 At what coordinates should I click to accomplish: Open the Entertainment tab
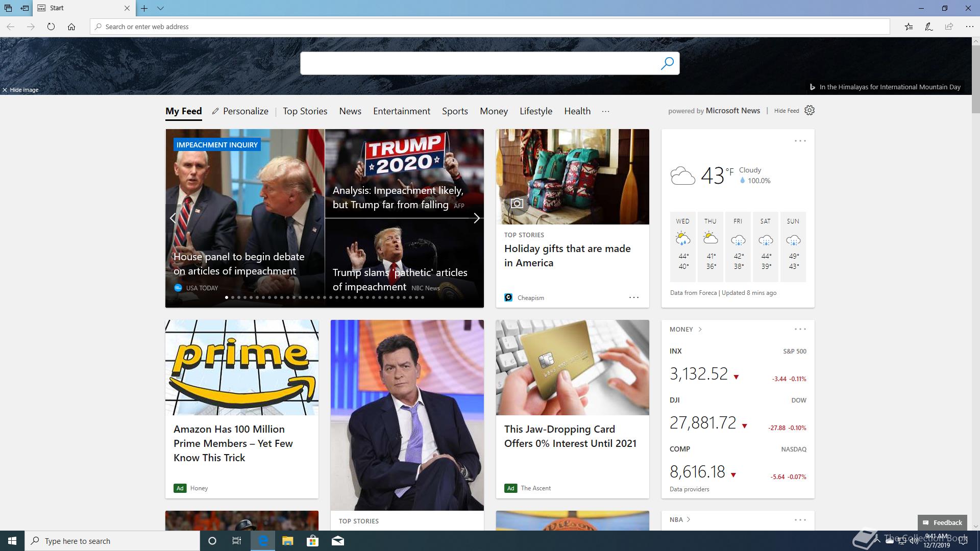coord(402,111)
